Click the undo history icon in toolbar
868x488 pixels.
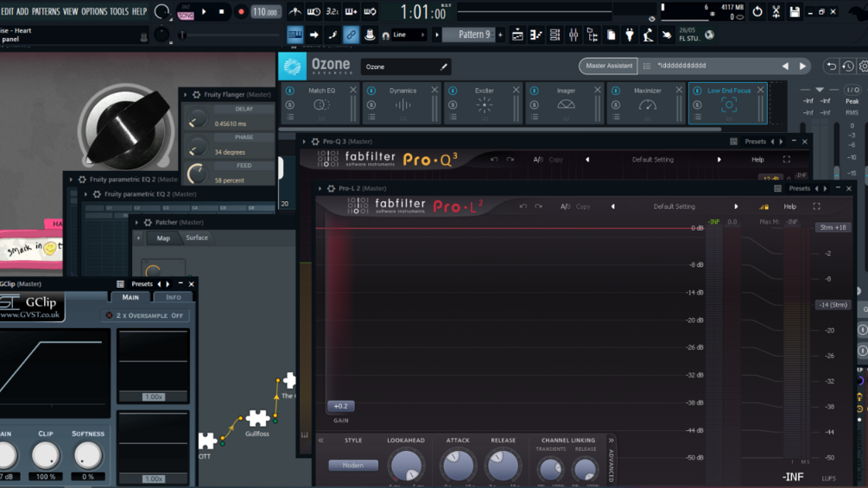coord(757,11)
